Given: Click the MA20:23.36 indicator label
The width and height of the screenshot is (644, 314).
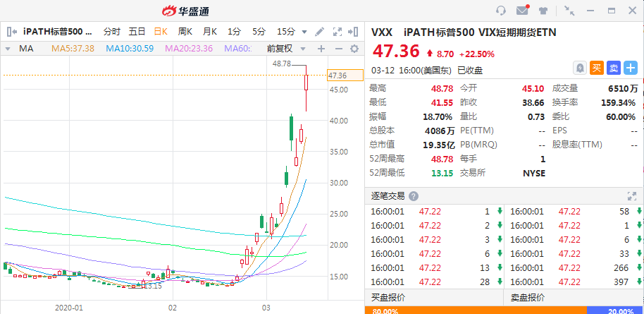Looking at the screenshot, I should [x=189, y=49].
